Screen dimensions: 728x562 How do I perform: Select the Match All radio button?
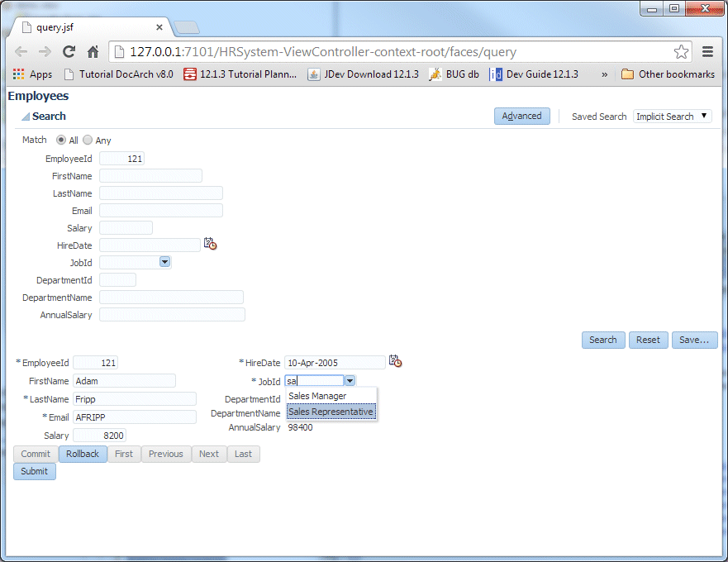pyautogui.click(x=61, y=140)
